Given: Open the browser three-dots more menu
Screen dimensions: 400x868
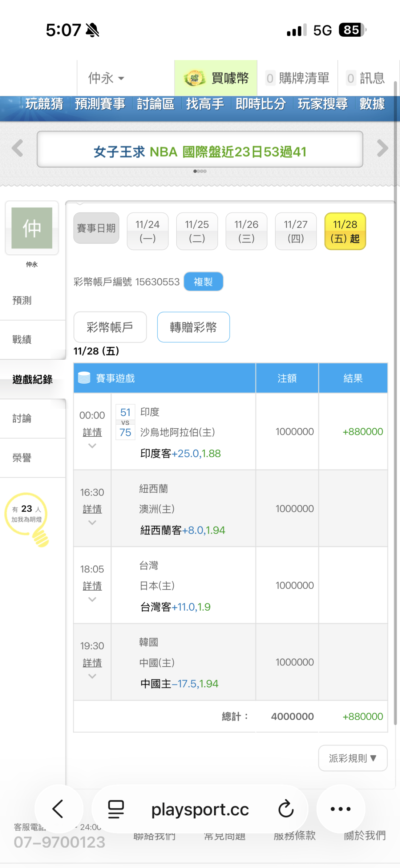Looking at the screenshot, I should pyautogui.click(x=340, y=809).
